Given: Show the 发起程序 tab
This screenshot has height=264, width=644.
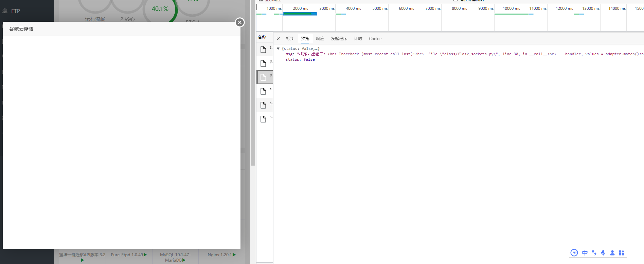Looking at the screenshot, I should (339, 39).
